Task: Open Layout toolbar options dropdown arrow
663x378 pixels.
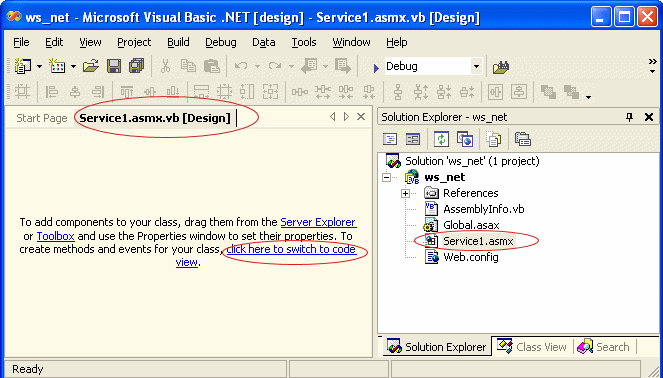Action: click(x=588, y=98)
